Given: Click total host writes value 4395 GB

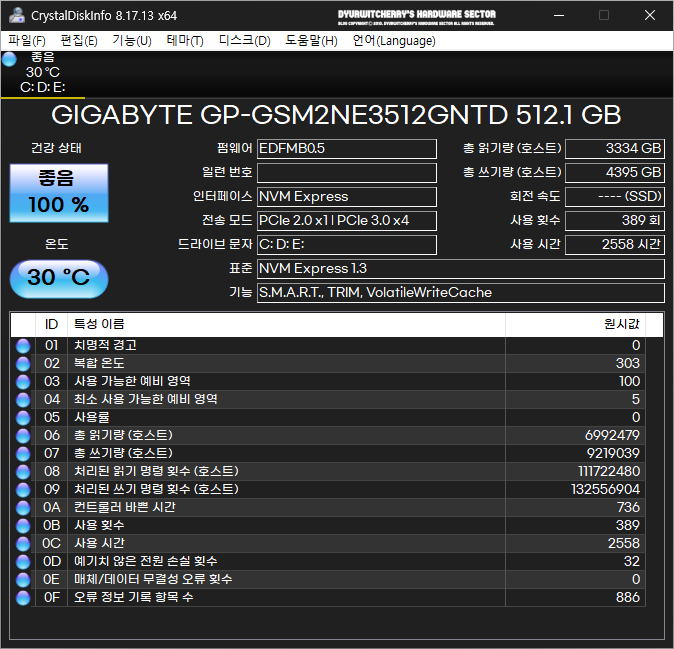Looking at the screenshot, I should coord(615,173).
